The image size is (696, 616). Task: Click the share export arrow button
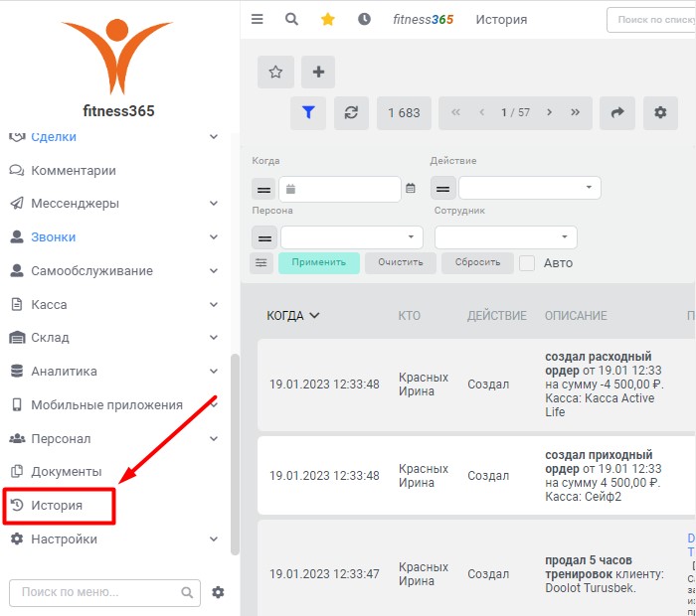[617, 112]
